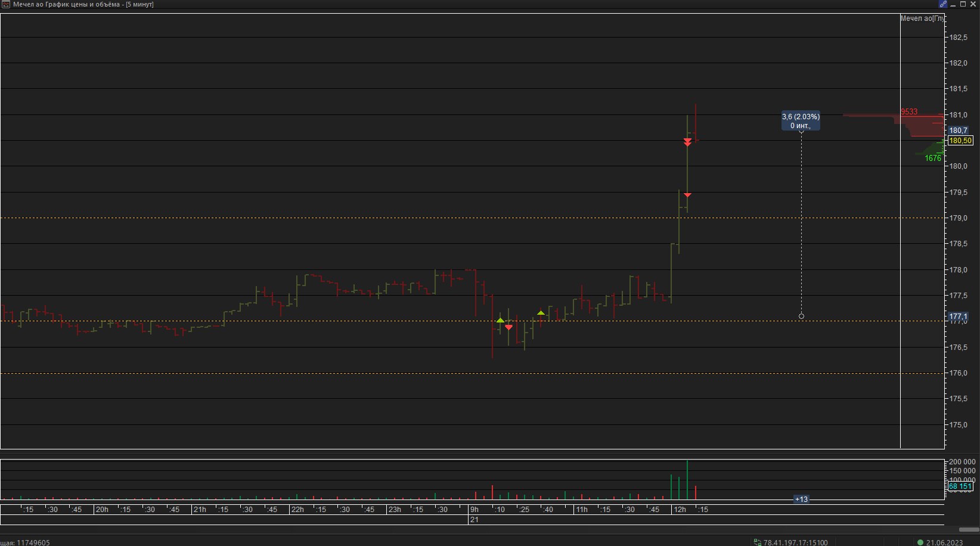Click the chart title Мечел ао График цены

pos(83,4)
